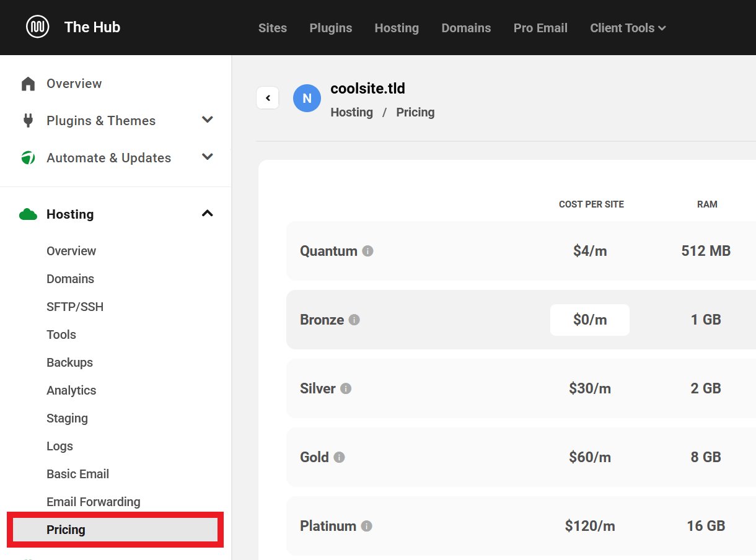This screenshot has height=560, width=756.
Task: Expand the Automate & Updates section
Action: point(208,157)
